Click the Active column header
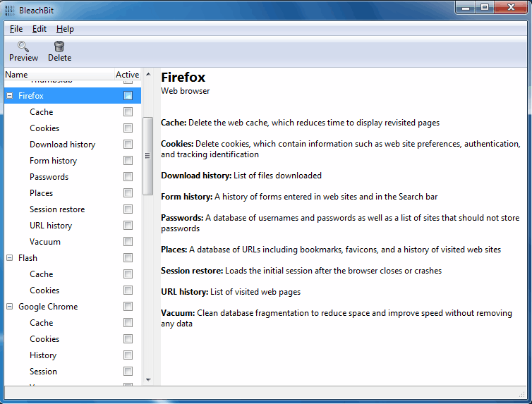The width and height of the screenshot is (532, 404). (x=128, y=75)
